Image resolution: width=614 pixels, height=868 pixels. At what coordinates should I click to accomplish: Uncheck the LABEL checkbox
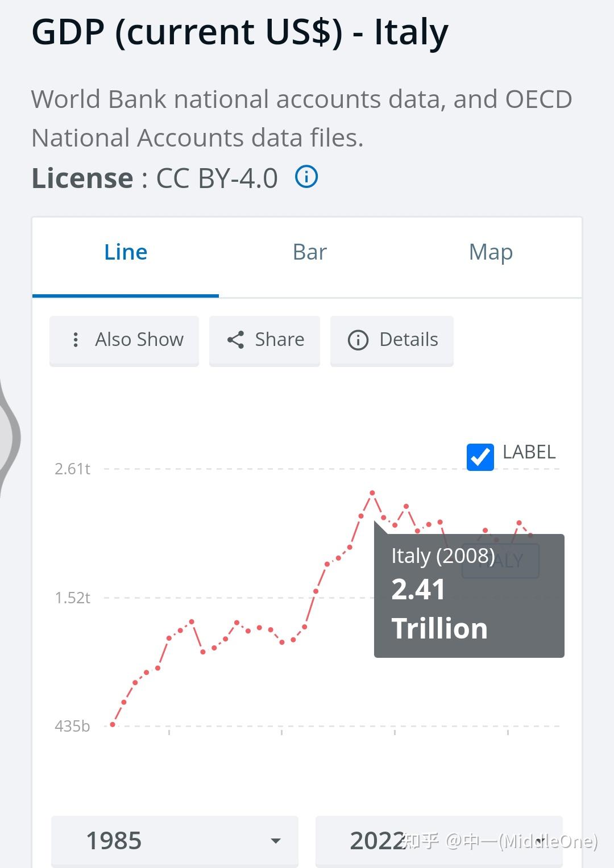pyautogui.click(x=480, y=457)
